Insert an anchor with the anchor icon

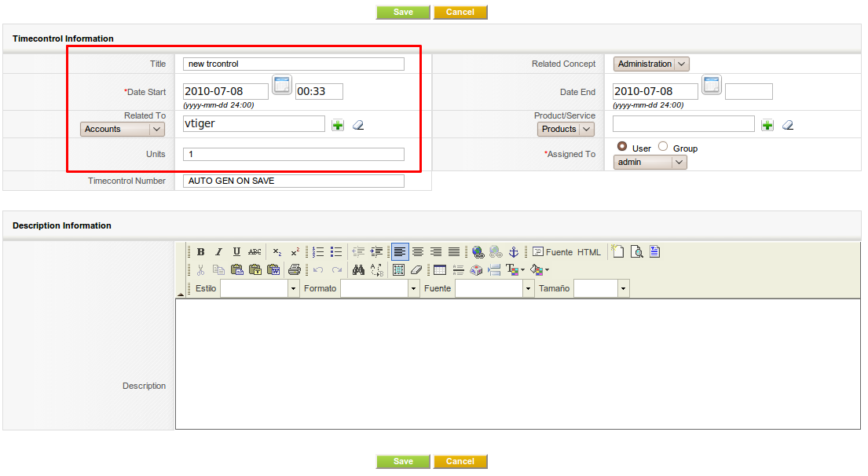click(514, 252)
